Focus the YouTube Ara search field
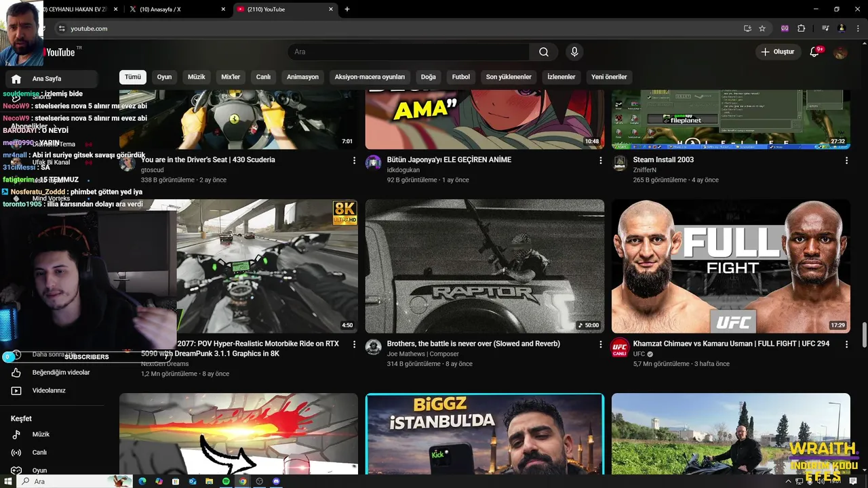This screenshot has width=868, height=488. [408, 52]
